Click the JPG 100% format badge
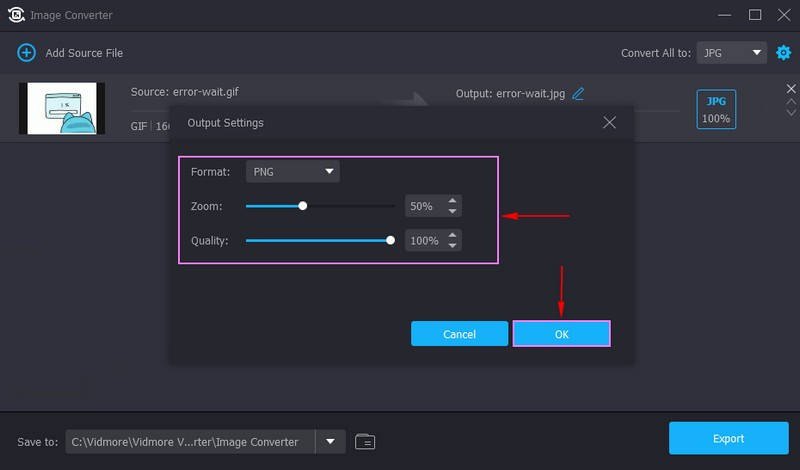Viewport: 800px width, 470px height. tap(716, 109)
